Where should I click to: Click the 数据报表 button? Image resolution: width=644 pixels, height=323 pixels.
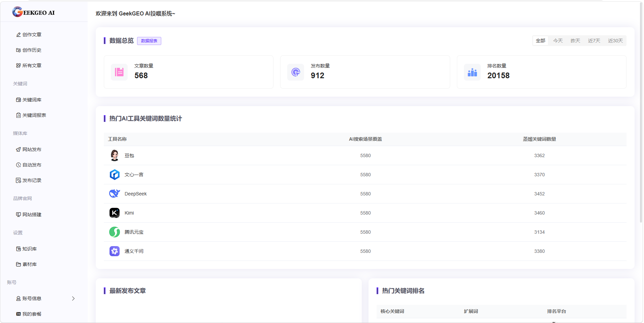(x=149, y=41)
